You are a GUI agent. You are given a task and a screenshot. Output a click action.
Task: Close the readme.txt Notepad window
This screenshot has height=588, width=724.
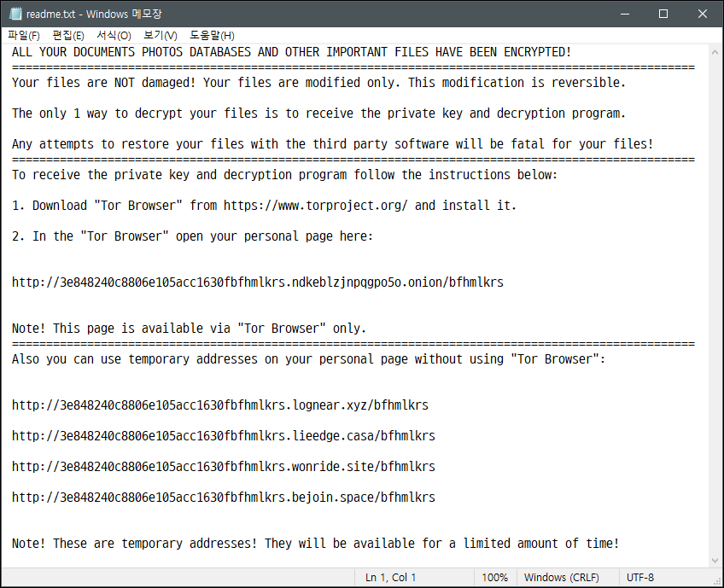(x=703, y=14)
